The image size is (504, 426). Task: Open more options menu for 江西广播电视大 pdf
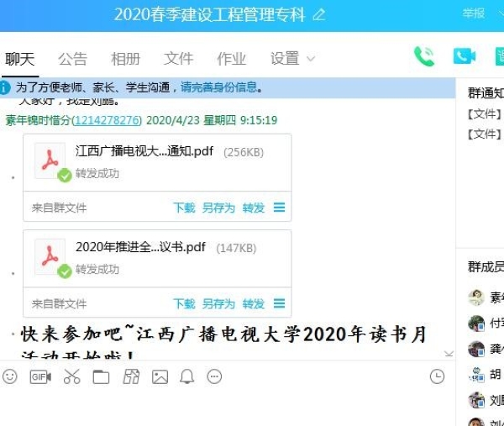click(280, 208)
